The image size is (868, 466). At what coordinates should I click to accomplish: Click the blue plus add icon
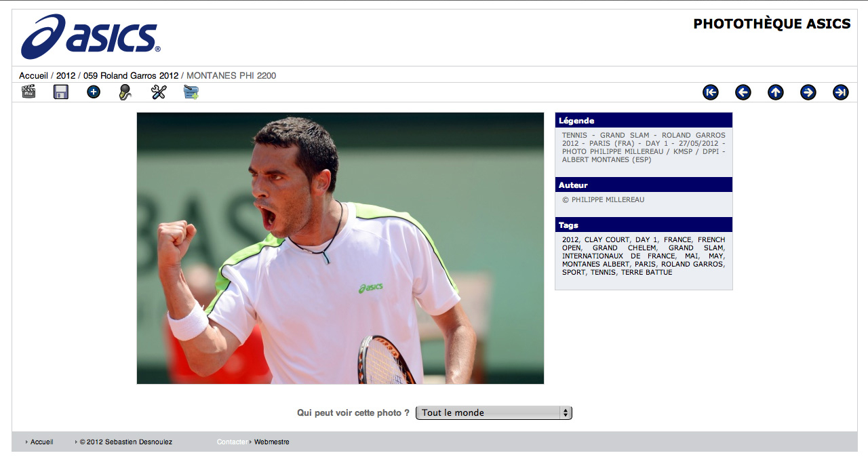[x=94, y=92]
